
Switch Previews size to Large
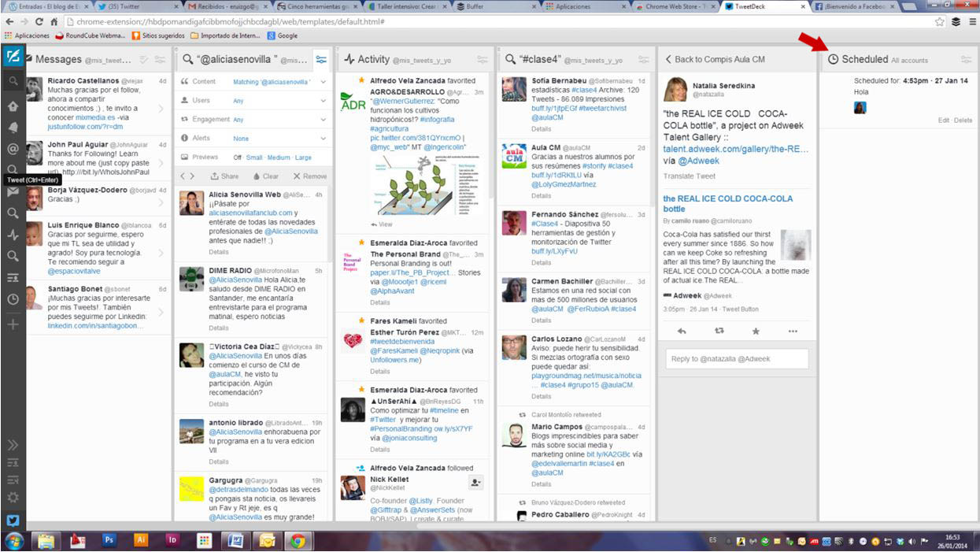303,157
